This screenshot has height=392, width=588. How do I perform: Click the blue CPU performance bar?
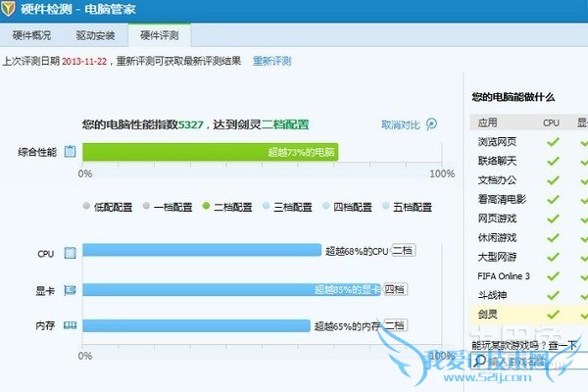202,250
